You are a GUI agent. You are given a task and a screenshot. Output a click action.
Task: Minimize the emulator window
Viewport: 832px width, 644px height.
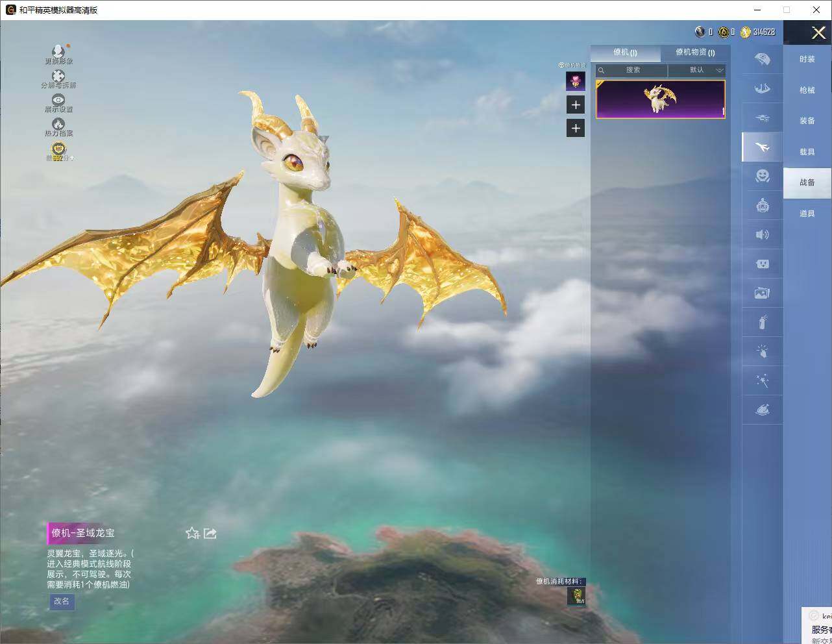(x=757, y=10)
